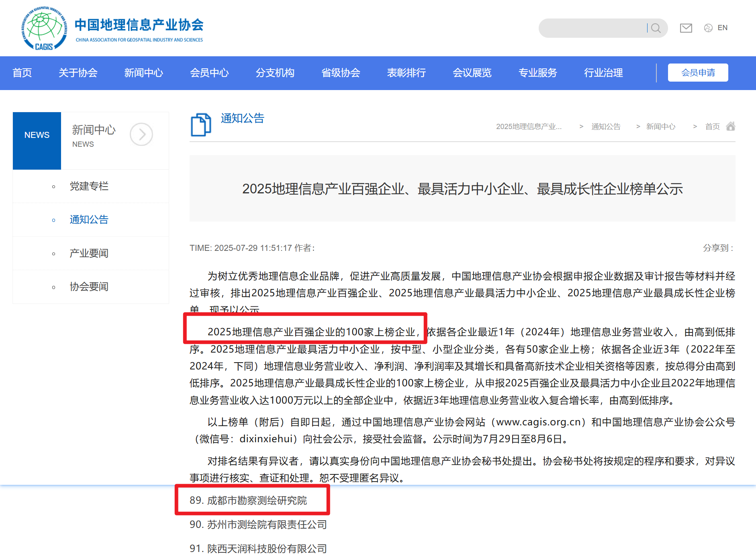
Task: Click the CAGIS globe logo
Action: pyautogui.click(x=44, y=28)
